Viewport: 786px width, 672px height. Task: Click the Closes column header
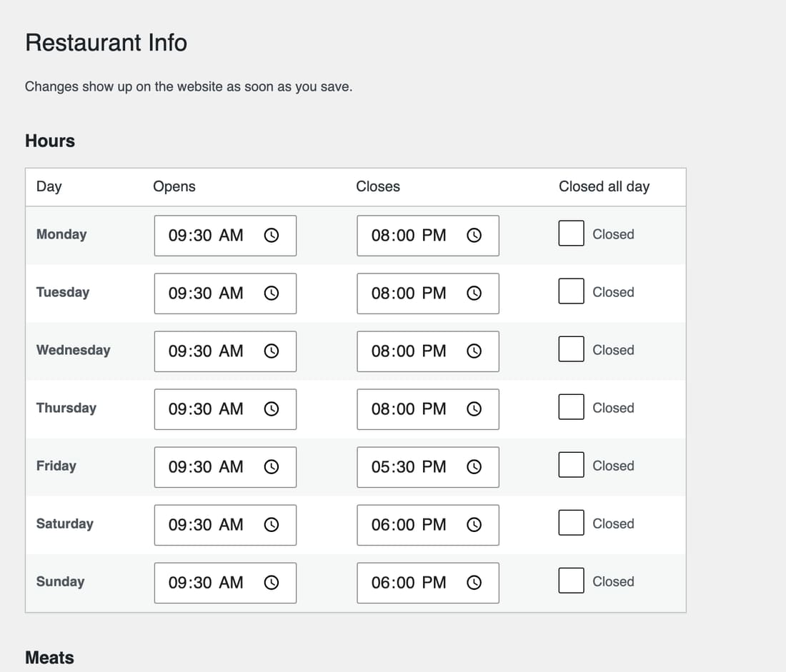pos(378,186)
